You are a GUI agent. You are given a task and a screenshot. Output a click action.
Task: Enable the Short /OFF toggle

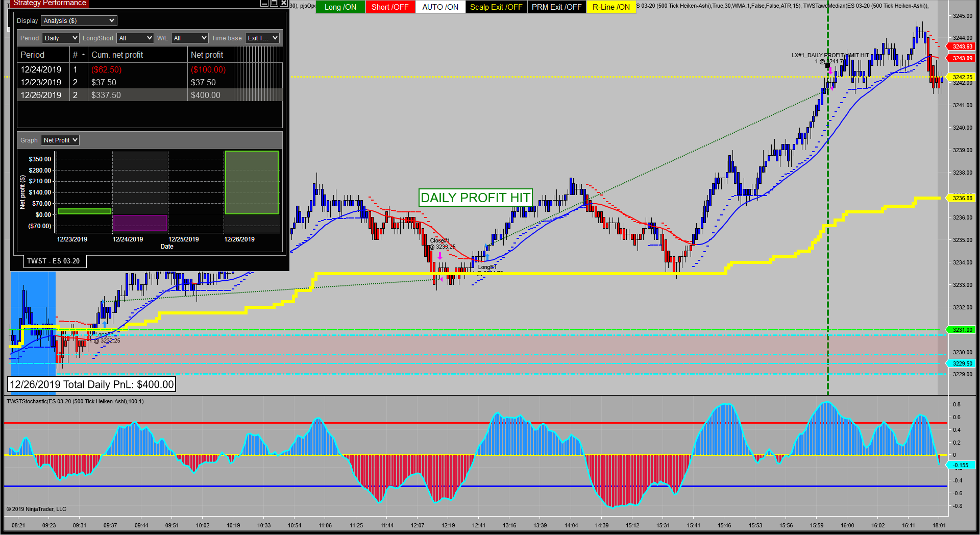coord(390,7)
